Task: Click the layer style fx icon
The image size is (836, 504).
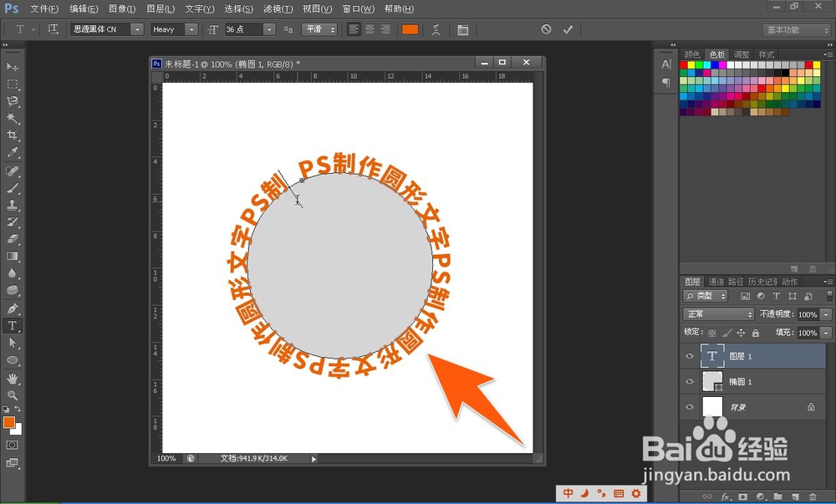Action: pos(725,496)
